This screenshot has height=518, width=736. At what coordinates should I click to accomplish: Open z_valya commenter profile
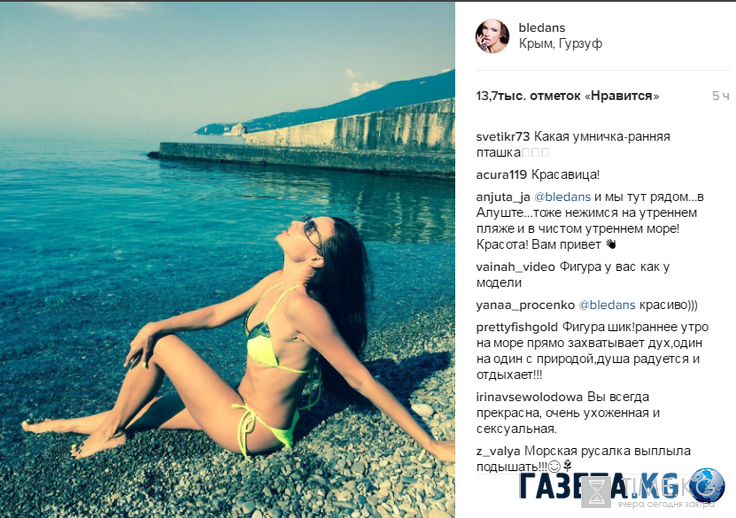(498, 451)
